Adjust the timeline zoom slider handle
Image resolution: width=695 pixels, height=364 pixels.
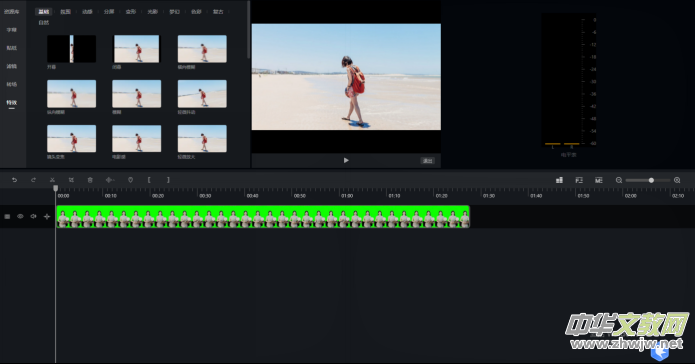point(651,180)
